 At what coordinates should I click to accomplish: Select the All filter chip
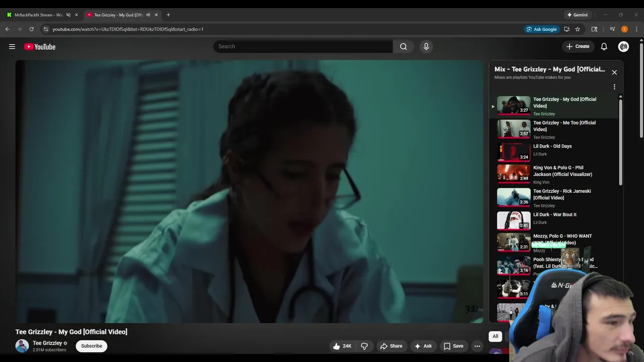(x=496, y=336)
